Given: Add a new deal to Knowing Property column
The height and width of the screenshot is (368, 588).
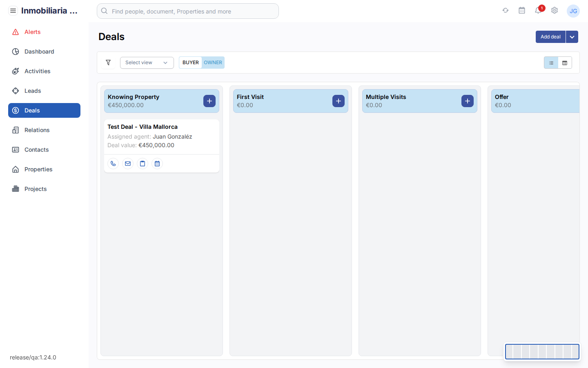Looking at the screenshot, I should (209, 101).
